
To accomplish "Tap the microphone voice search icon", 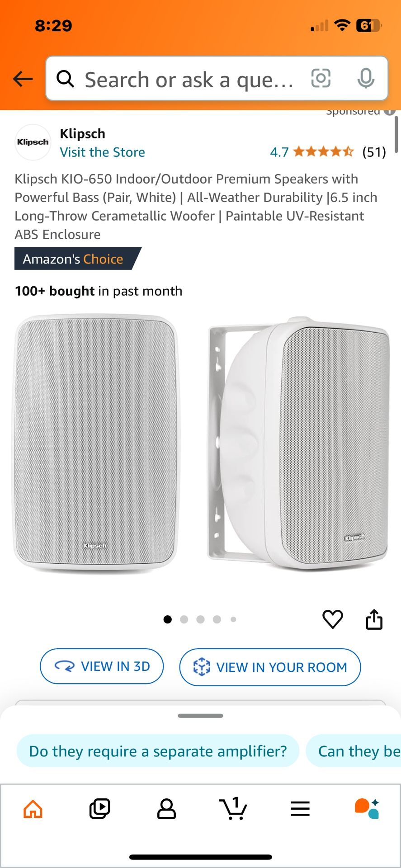I will (x=366, y=78).
